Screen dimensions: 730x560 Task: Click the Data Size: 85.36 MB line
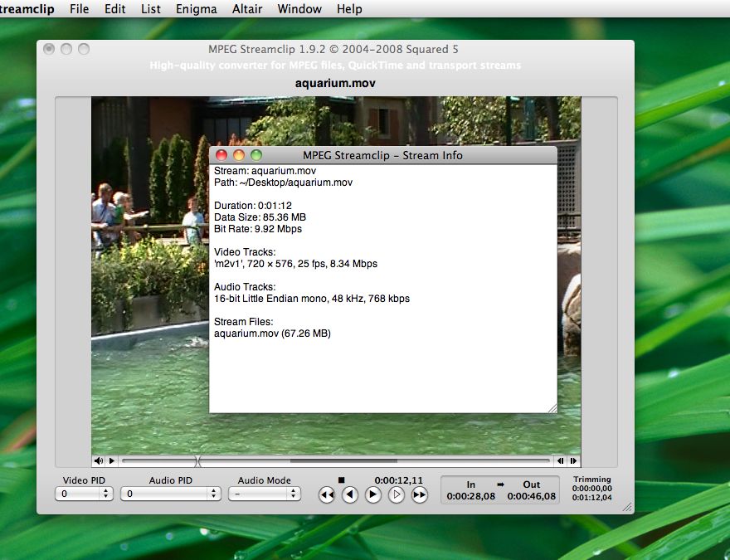coord(260,217)
